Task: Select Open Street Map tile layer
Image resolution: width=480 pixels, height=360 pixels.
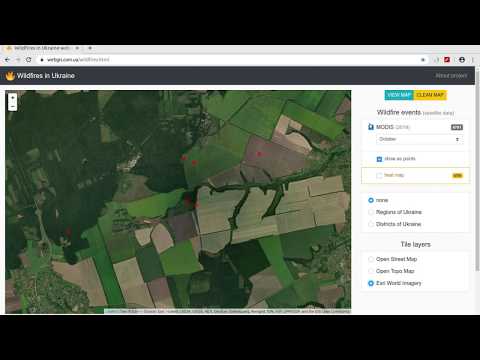Action: coord(371,259)
